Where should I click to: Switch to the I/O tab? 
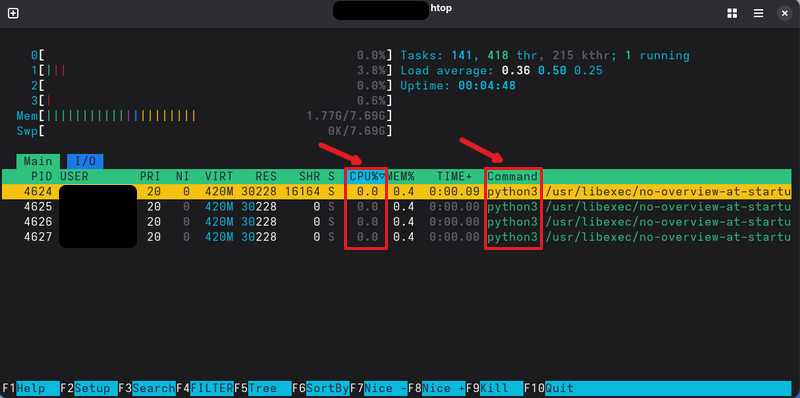point(85,161)
